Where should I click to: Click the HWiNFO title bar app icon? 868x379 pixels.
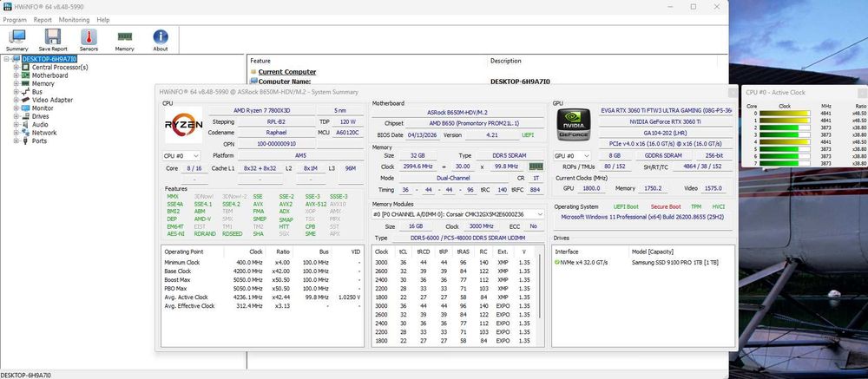tap(7, 6)
